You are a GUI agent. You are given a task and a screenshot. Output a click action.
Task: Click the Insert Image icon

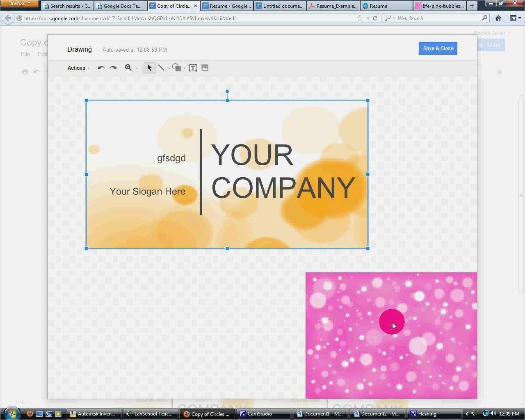[205, 68]
